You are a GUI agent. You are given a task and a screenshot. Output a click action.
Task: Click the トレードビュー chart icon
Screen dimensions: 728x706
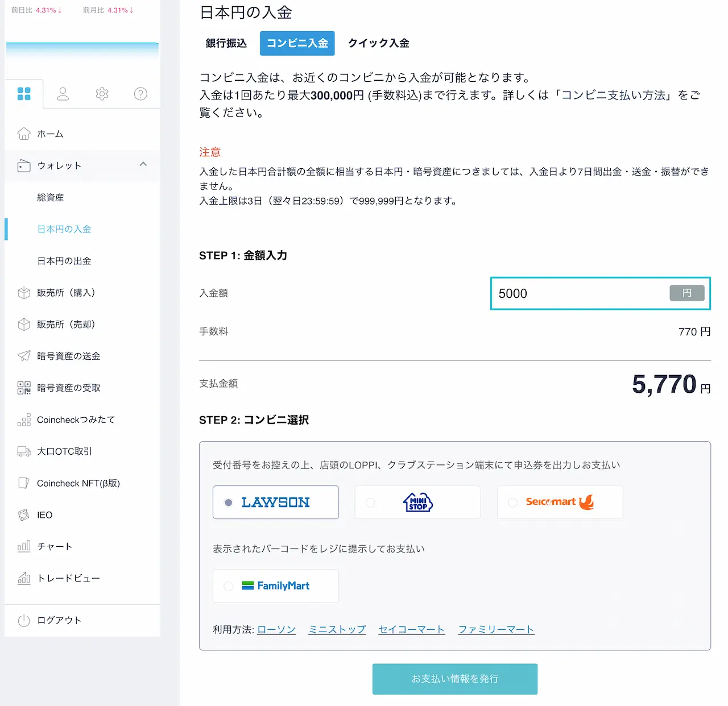coord(24,578)
